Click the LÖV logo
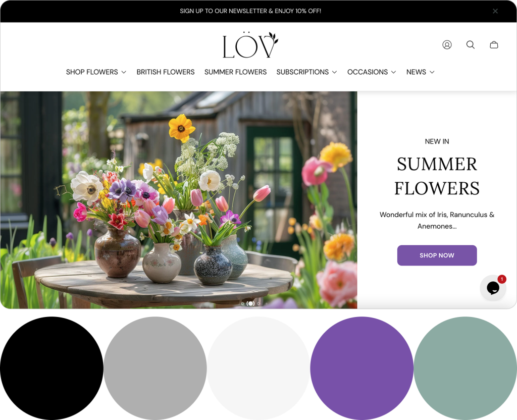 tap(250, 45)
